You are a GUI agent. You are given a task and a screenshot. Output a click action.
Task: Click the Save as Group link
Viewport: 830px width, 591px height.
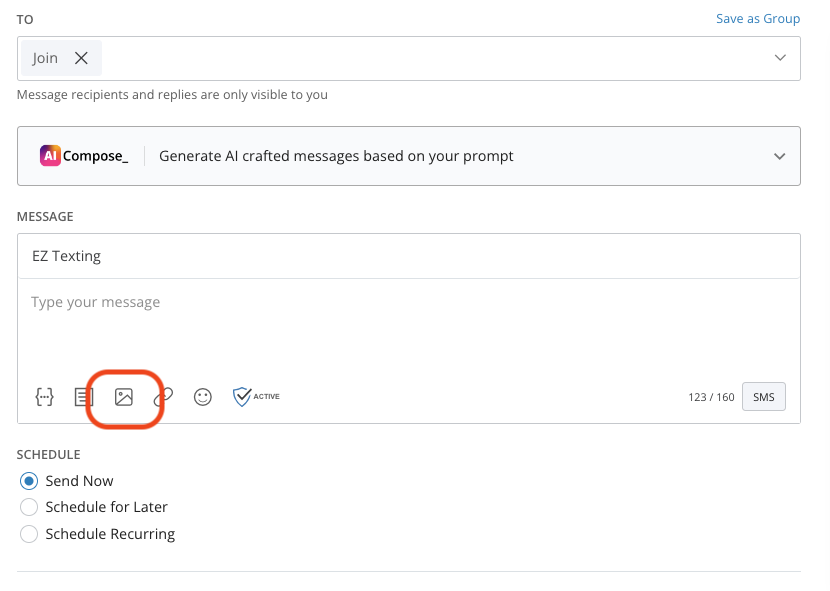(x=758, y=18)
